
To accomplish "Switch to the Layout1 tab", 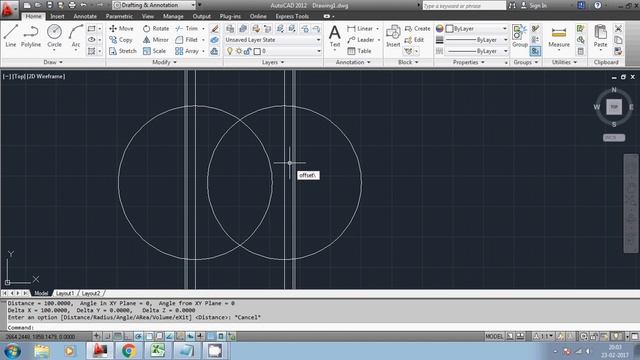I will (64, 293).
